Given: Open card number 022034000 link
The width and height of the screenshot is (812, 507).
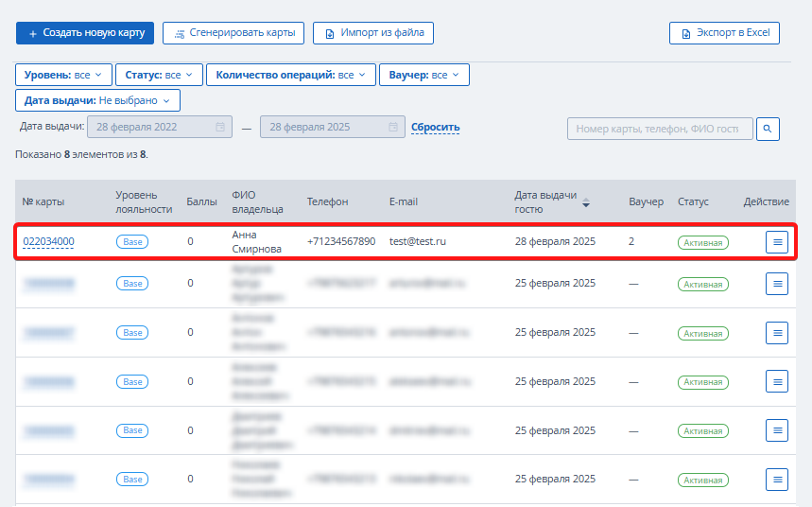Looking at the screenshot, I should point(48,241).
